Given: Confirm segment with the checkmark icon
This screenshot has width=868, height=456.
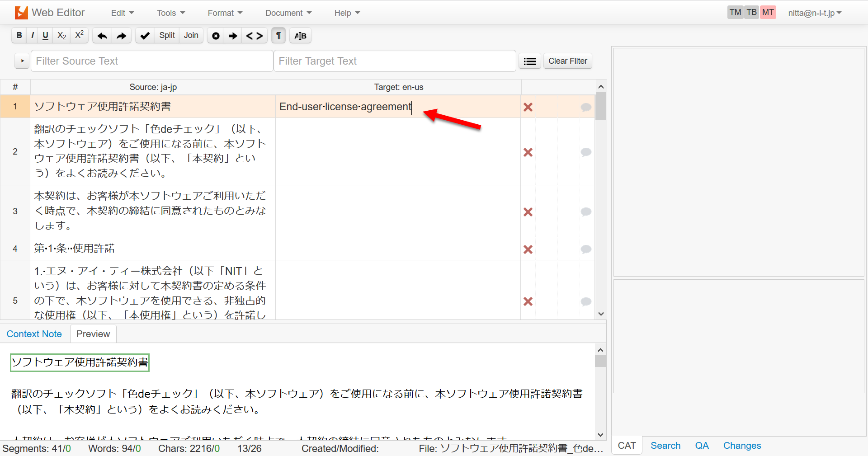Looking at the screenshot, I should tap(145, 36).
